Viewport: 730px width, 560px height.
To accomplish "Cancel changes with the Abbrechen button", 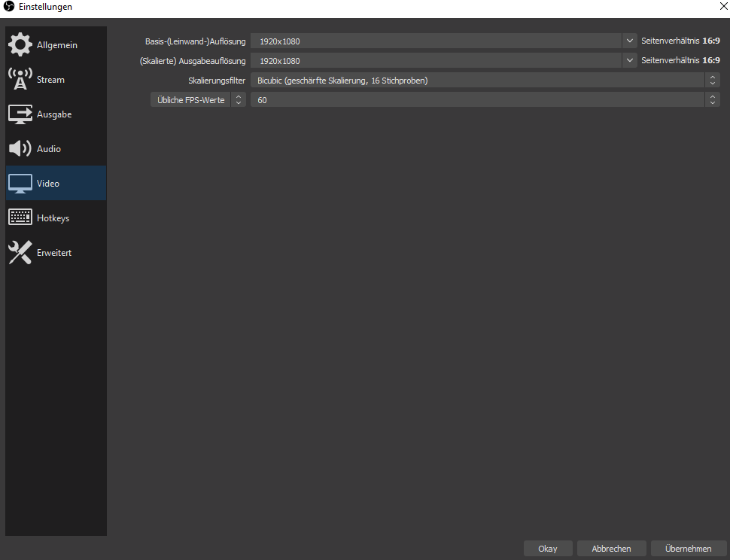I will pos(611,548).
